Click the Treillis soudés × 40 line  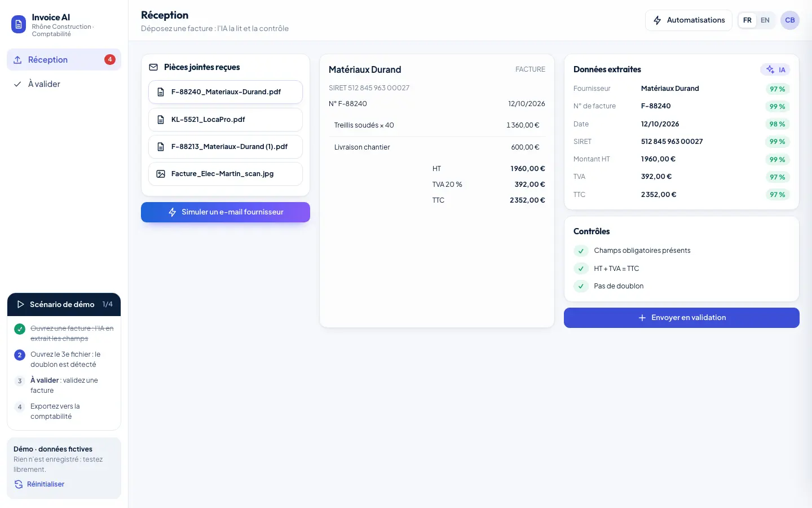click(437, 125)
